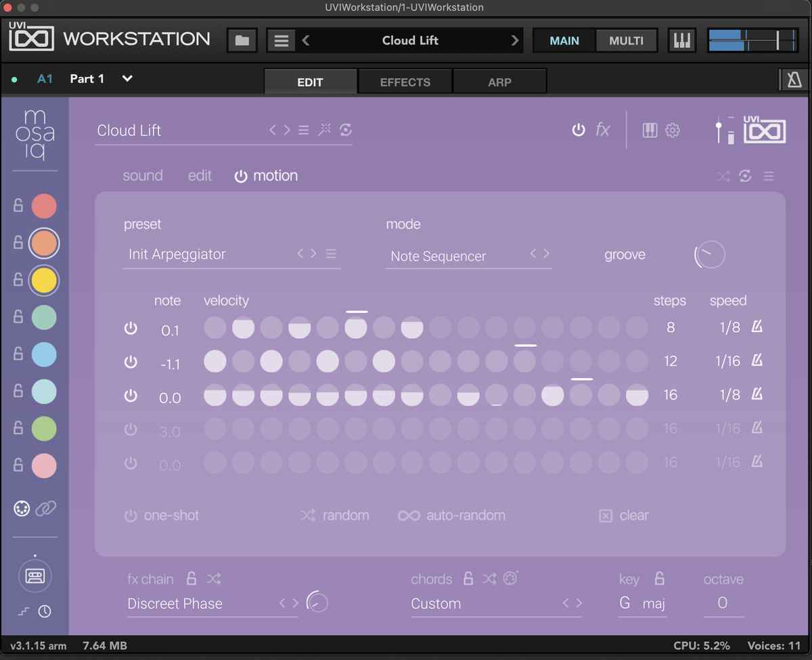Change Discreet Phase fx chain with arrows
The image size is (812, 660).
tap(289, 603)
